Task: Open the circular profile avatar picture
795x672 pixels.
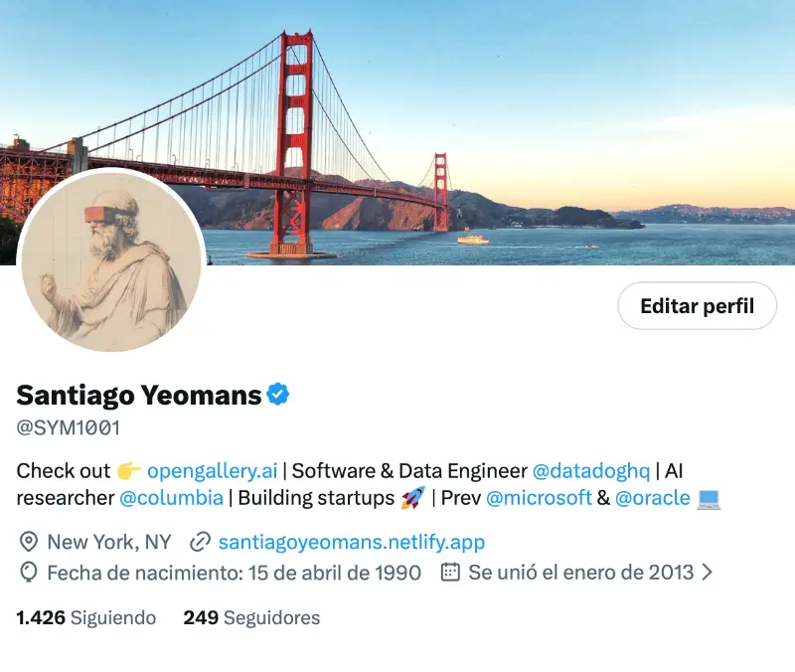Action: (111, 260)
